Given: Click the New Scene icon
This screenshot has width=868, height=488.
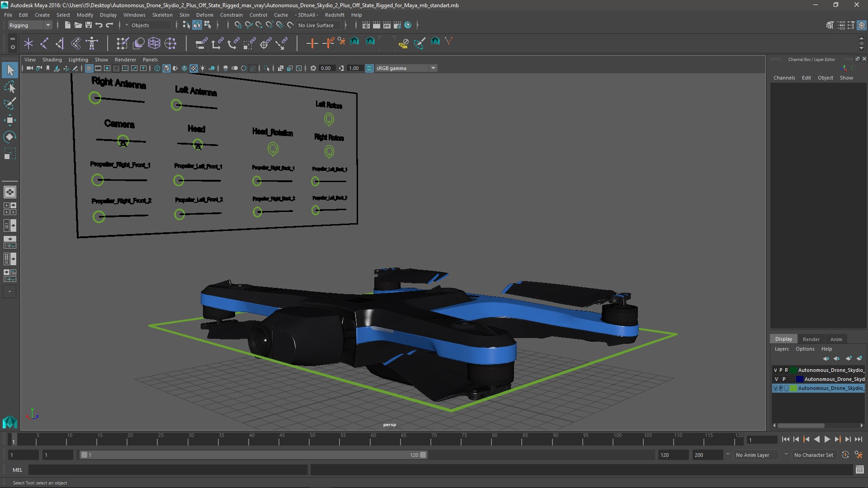Looking at the screenshot, I should pos(67,25).
